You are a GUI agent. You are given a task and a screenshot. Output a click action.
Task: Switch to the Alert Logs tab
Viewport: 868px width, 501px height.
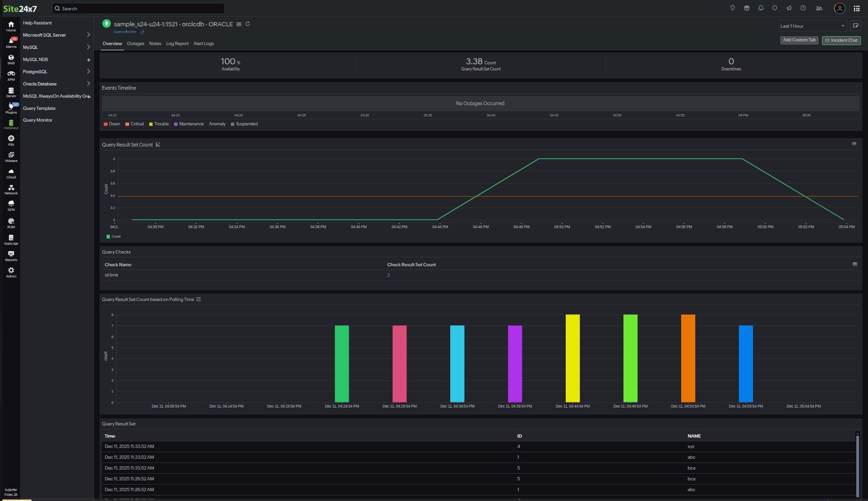[204, 44]
